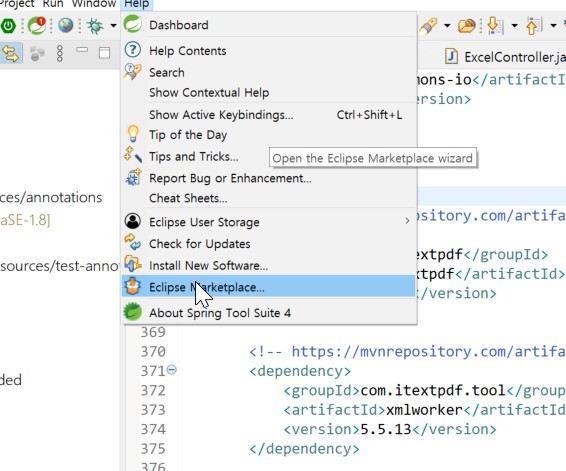This screenshot has height=471, width=566.
Task: Click the Install New Software icon
Action: (x=132, y=264)
